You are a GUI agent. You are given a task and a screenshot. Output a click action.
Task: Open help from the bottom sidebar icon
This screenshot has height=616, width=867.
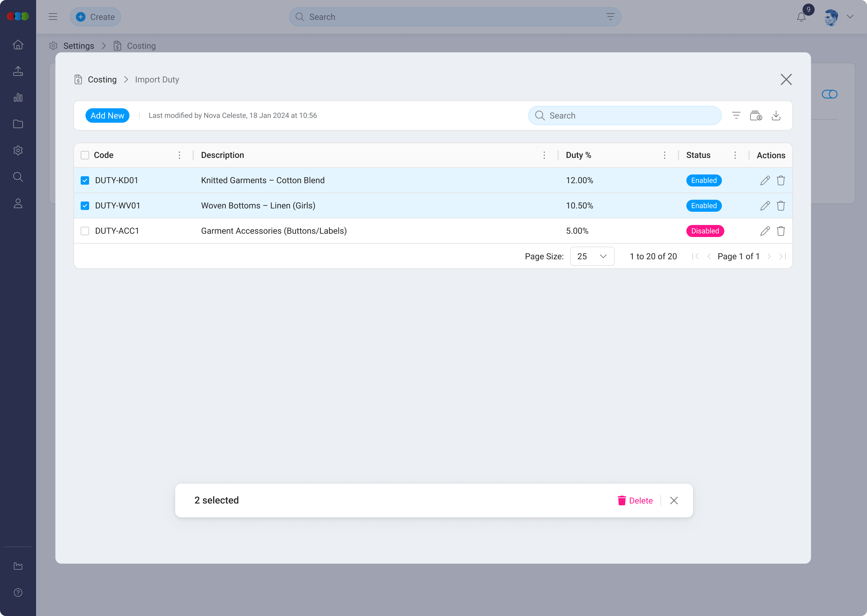tap(18, 593)
